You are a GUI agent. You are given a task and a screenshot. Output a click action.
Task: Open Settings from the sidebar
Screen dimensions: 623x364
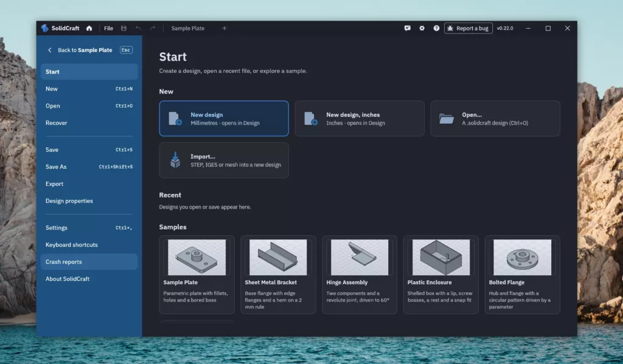click(89, 228)
